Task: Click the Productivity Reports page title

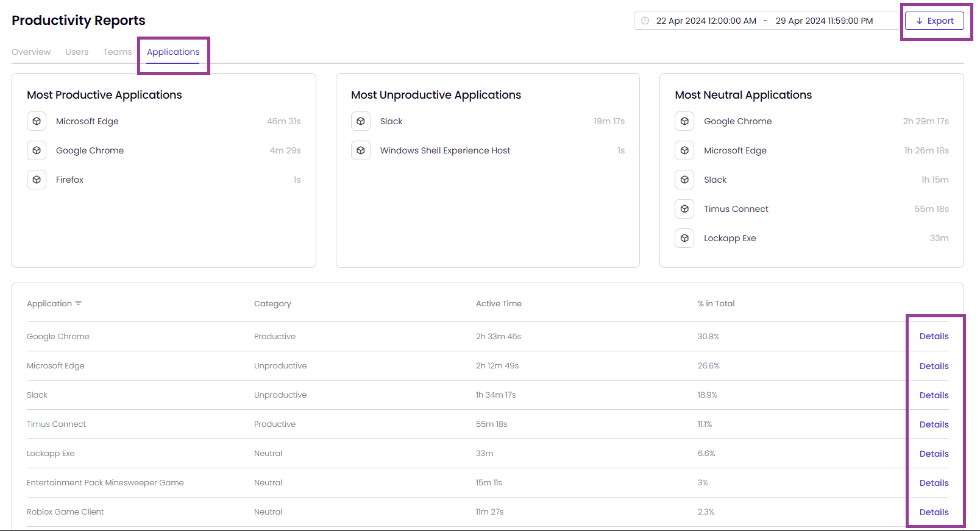Action: tap(79, 20)
